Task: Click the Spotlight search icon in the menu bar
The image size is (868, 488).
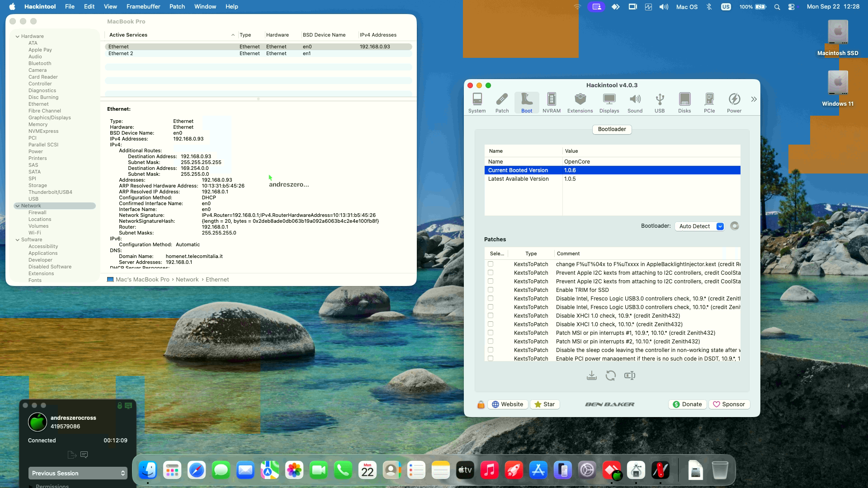Action: [x=777, y=7]
